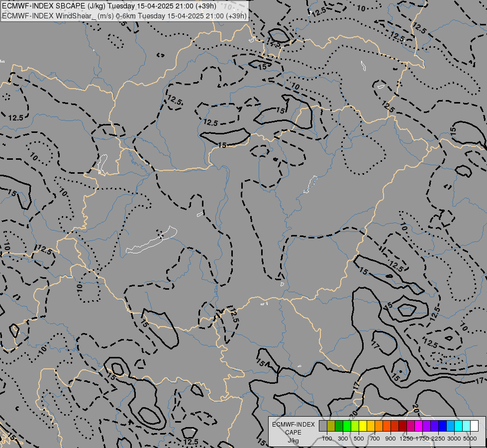This screenshot has height=448, width=487.
Task: Select the lime chartreuse legend swatch
Action: [355, 426]
